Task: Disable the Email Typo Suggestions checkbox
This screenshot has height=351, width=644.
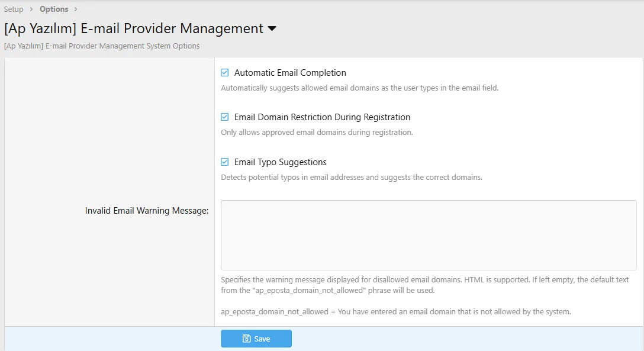Action: tap(225, 162)
